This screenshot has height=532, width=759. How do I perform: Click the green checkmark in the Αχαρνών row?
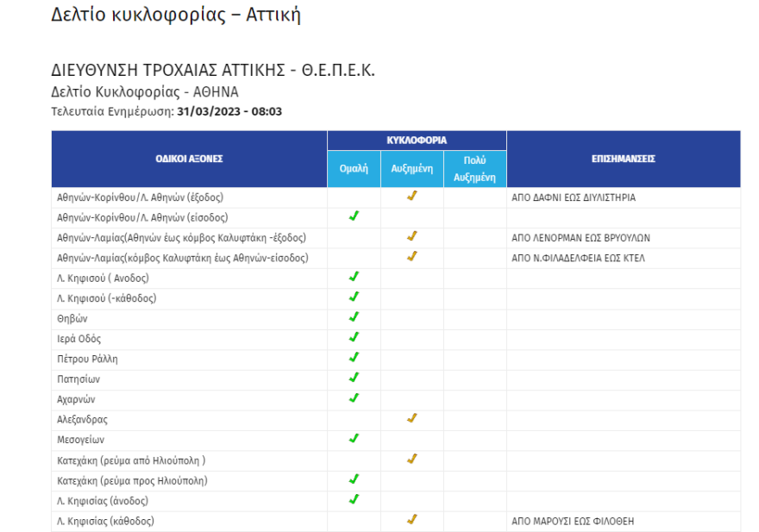point(354,397)
